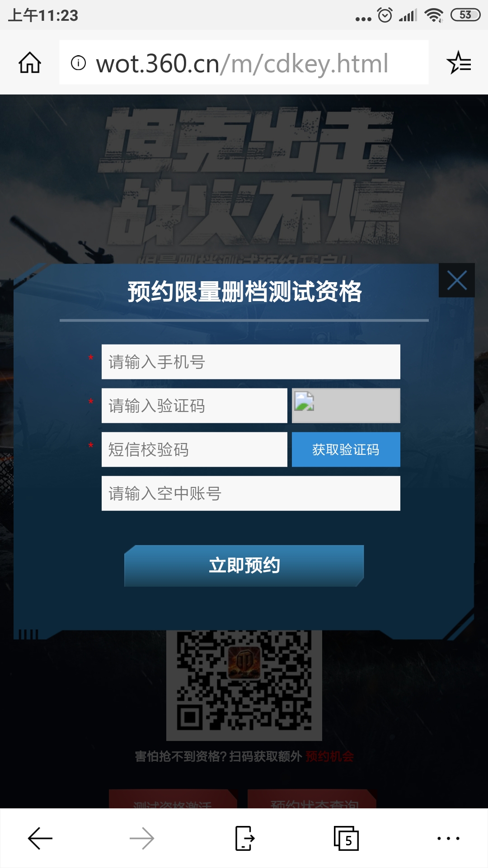
Task: Tap the QR code image
Action: pos(244,685)
